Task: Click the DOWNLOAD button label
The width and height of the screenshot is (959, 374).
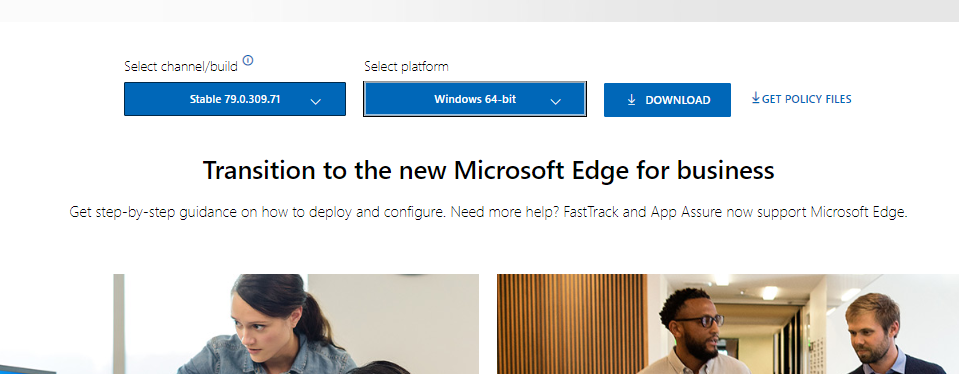Action: [x=678, y=100]
